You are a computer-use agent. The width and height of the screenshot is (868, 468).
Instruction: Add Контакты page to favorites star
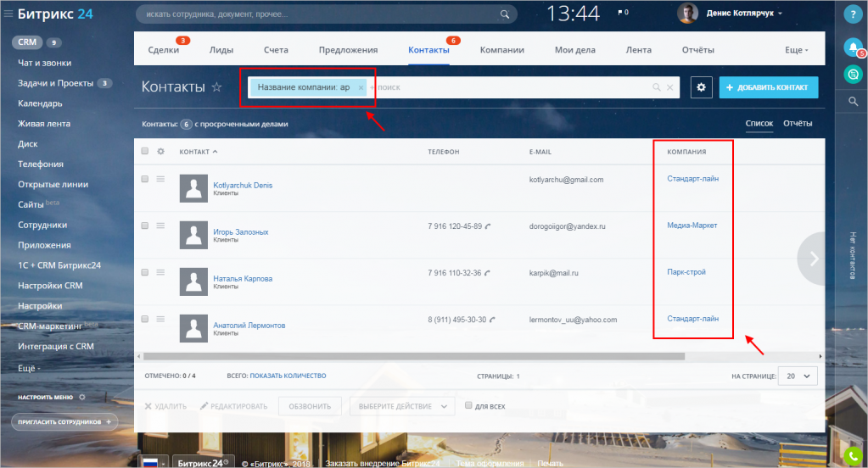click(216, 86)
